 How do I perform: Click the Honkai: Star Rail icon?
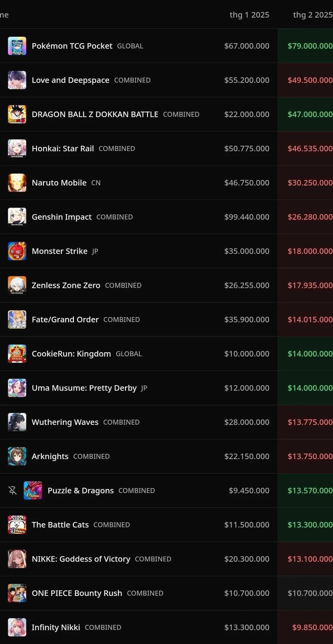click(x=17, y=148)
